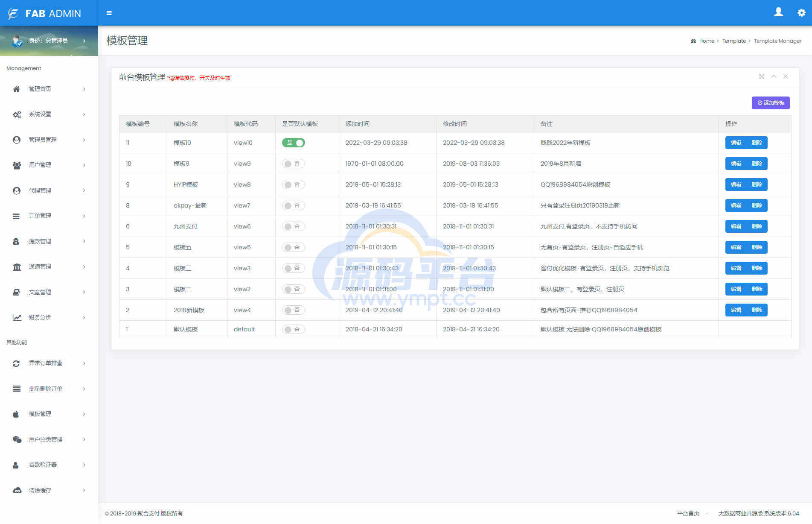
Task: Click the book icon beside 文章管理
Action: point(16,292)
